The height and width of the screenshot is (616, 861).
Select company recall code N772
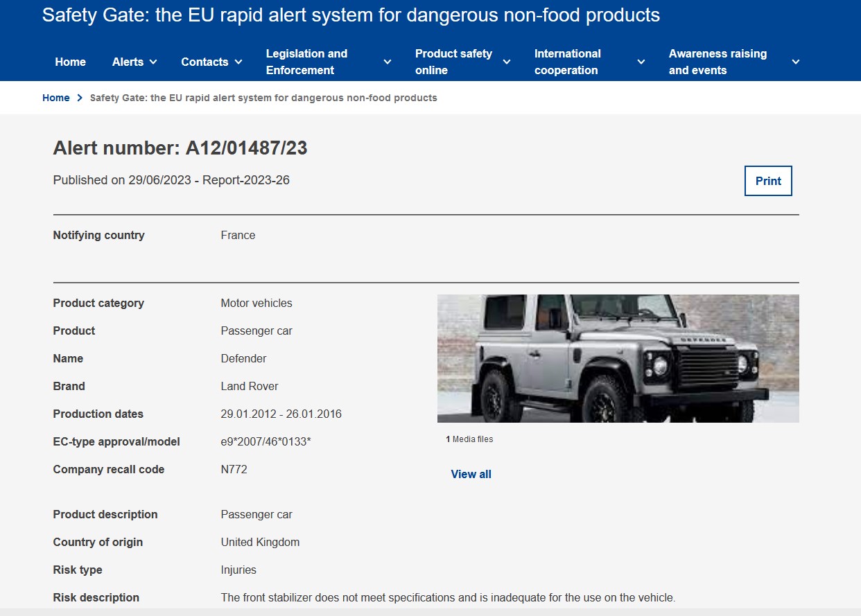coord(234,469)
